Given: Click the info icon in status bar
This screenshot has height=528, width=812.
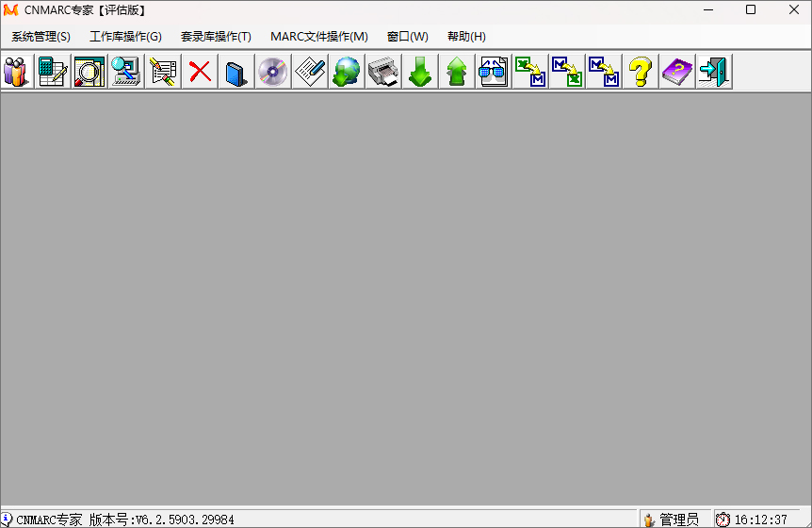Looking at the screenshot, I should tap(7, 519).
